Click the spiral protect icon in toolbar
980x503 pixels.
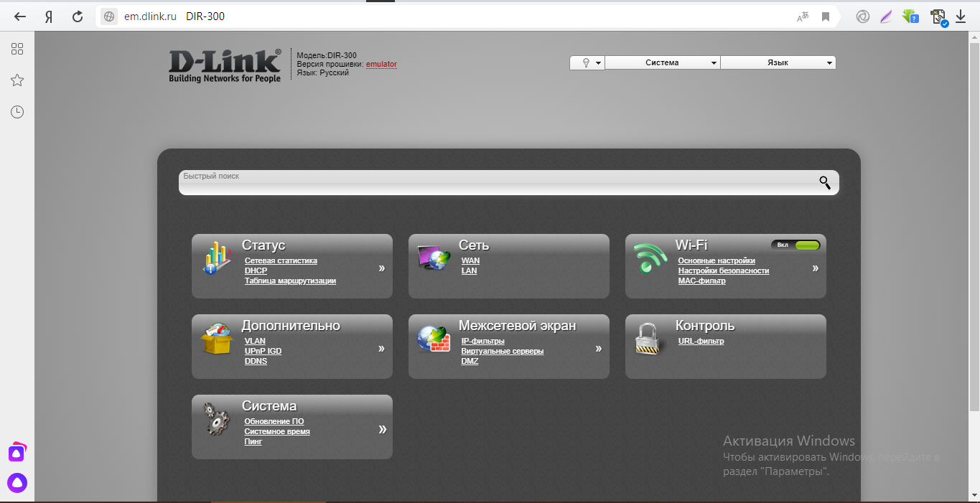(863, 17)
